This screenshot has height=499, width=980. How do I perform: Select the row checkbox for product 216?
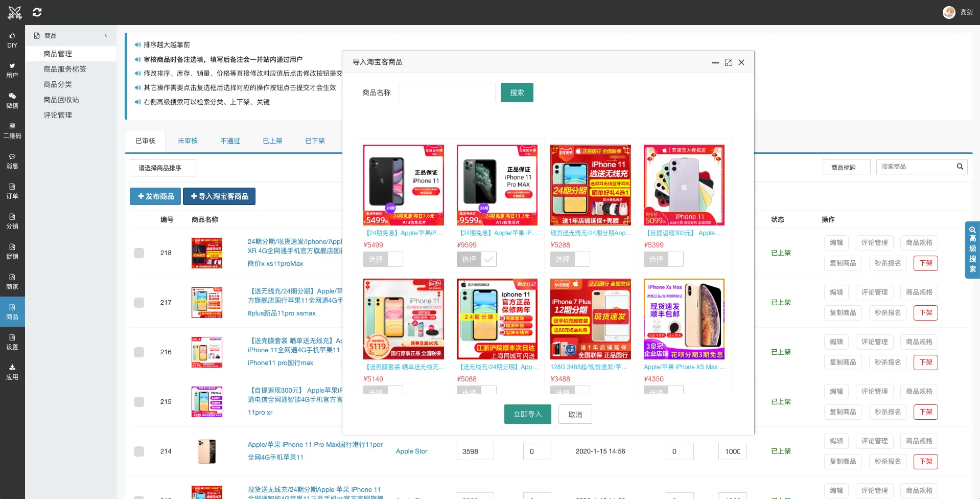point(139,352)
